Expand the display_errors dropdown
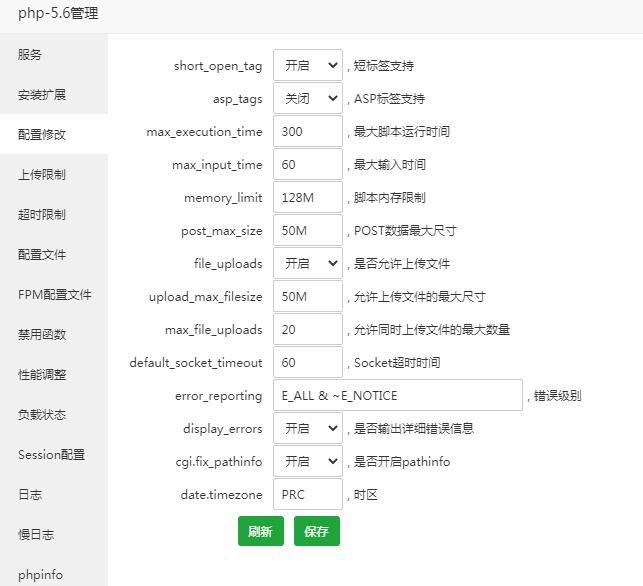 pyautogui.click(x=307, y=429)
